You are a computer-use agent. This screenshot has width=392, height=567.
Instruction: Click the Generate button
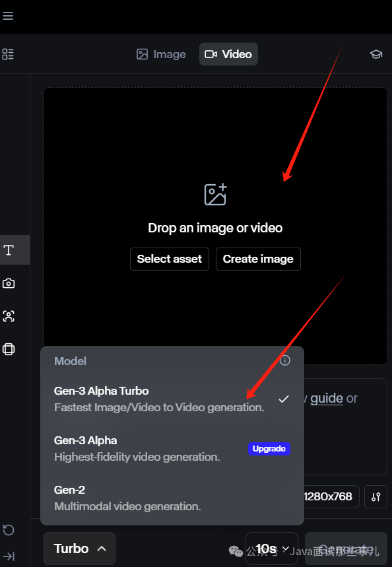pos(346,549)
